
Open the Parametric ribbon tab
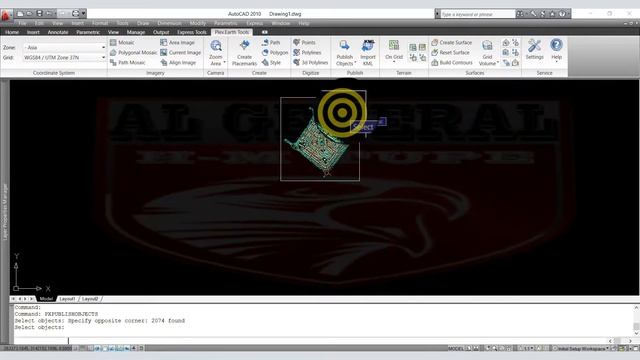pos(88,32)
